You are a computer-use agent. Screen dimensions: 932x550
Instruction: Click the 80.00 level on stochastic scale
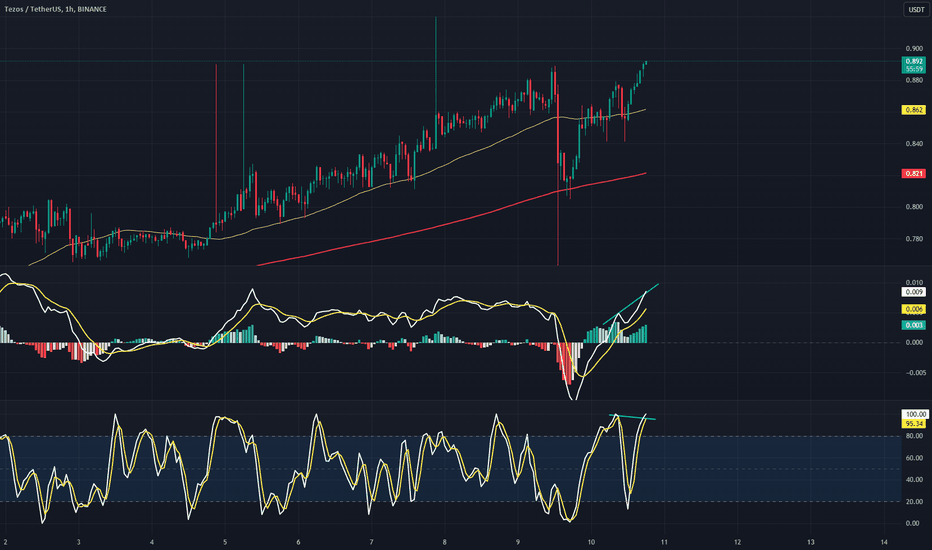pos(913,436)
